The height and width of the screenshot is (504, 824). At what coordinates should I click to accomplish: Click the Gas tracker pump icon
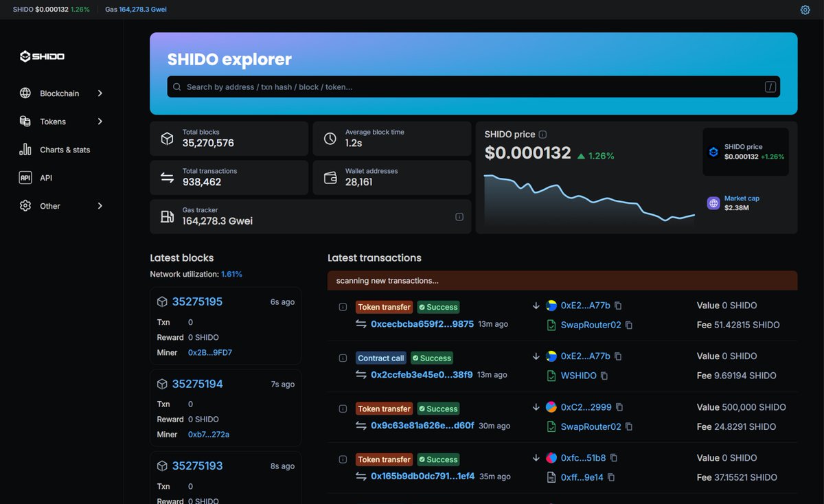tap(167, 216)
